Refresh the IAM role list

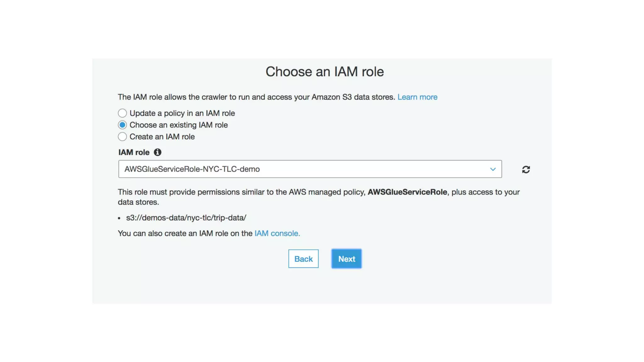[x=526, y=170]
